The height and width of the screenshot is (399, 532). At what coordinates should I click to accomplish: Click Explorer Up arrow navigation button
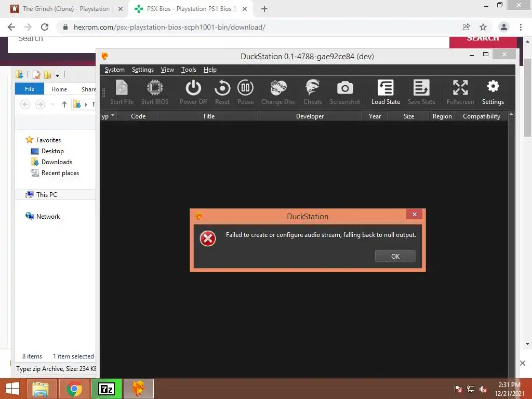click(x=64, y=104)
